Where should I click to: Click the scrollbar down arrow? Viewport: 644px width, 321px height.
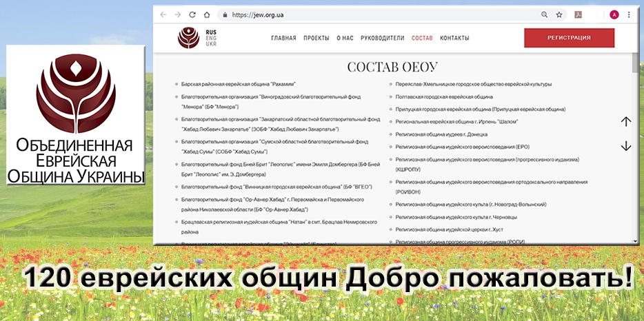[x=635, y=241]
